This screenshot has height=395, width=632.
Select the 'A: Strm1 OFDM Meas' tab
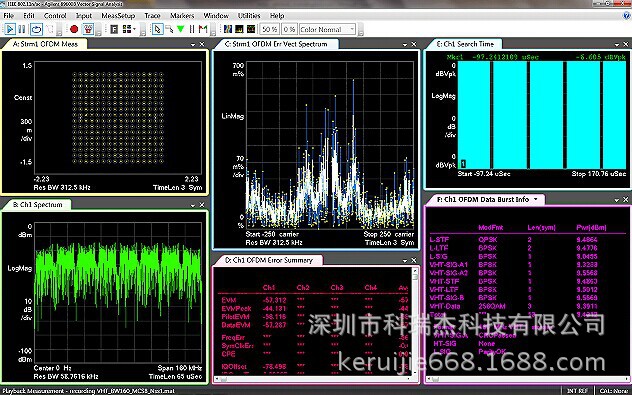(45, 44)
